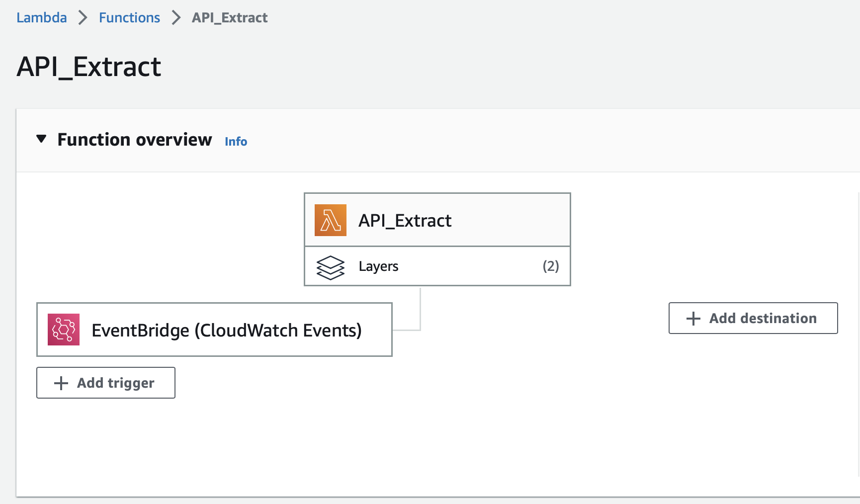Open the Functions breadcrumb link
The width and height of the screenshot is (860, 504).
click(x=129, y=17)
